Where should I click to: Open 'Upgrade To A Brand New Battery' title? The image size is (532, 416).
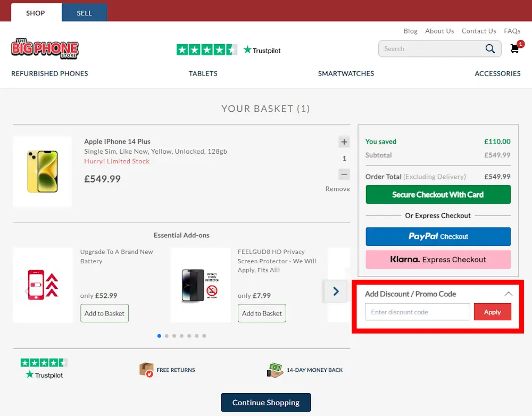pos(117,256)
